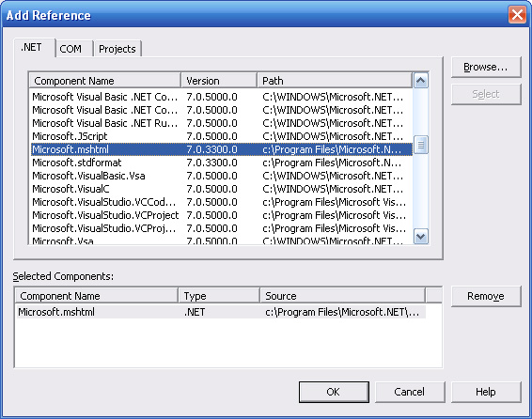Select Microsoft.mshtml in Selected Components list
532x419 pixels.
pyautogui.click(x=221, y=312)
